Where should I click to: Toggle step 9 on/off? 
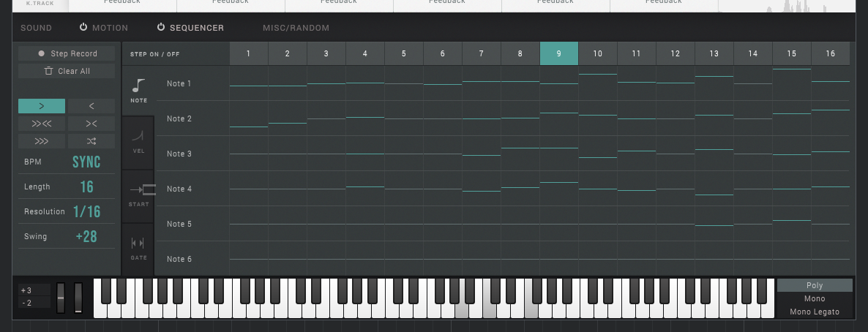[558, 53]
